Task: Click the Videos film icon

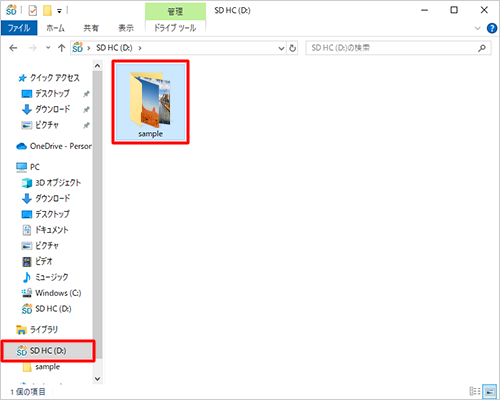Action: [27, 262]
